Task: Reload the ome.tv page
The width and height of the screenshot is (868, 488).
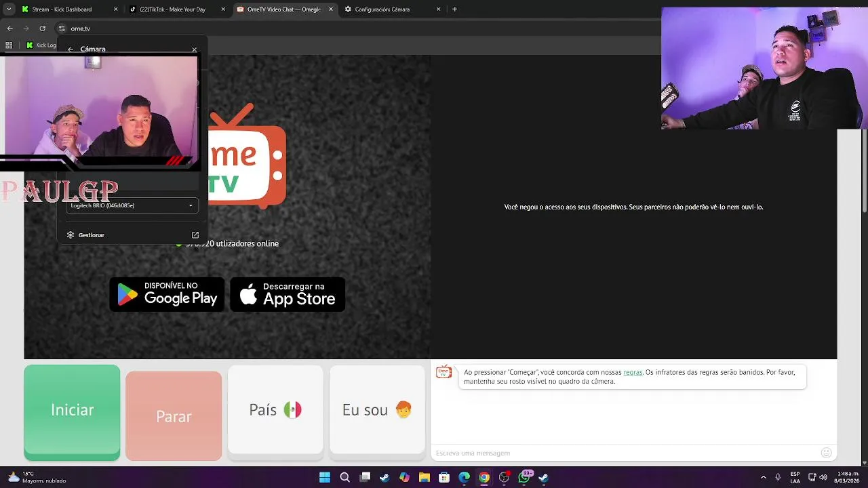Action: (x=42, y=28)
